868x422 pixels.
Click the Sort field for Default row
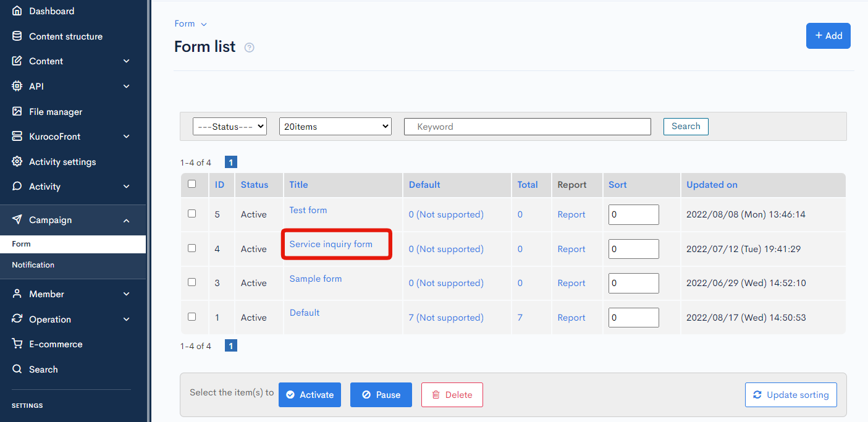634,318
